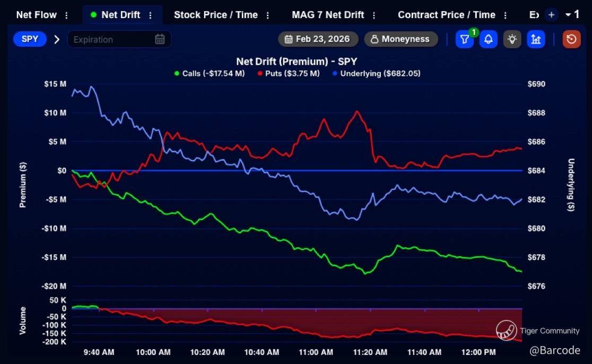The height and width of the screenshot is (364, 592).
Task: Click the $15 M premium axis label
Action: [55, 84]
